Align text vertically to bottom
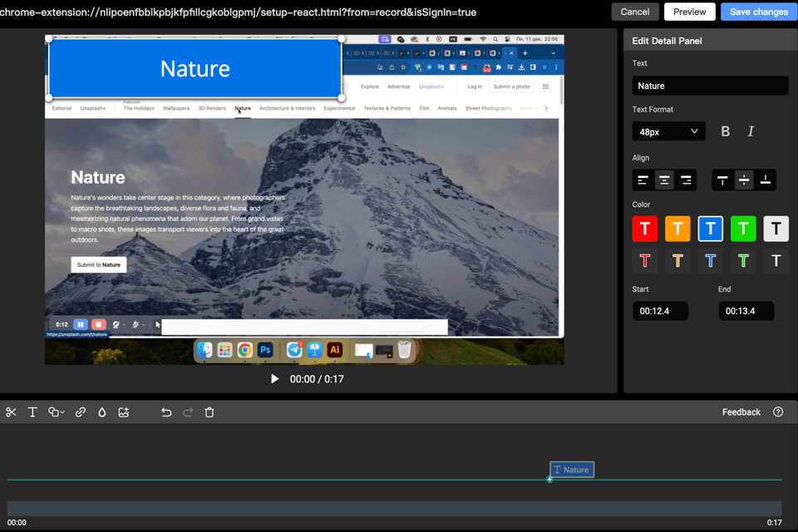Screen dimensions: 798x532 pyautogui.click(x=766, y=180)
